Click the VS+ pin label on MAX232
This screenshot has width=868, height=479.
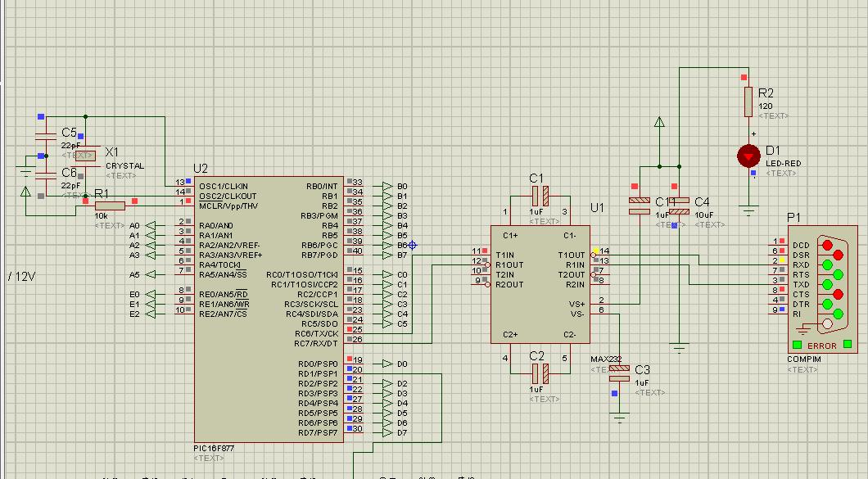pyautogui.click(x=576, y=304)
